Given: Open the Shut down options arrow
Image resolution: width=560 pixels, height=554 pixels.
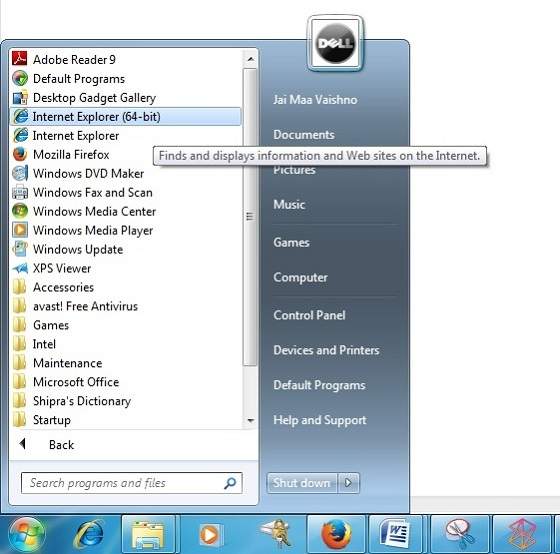Looking at the screenshot, I should (x=348, y=483).
